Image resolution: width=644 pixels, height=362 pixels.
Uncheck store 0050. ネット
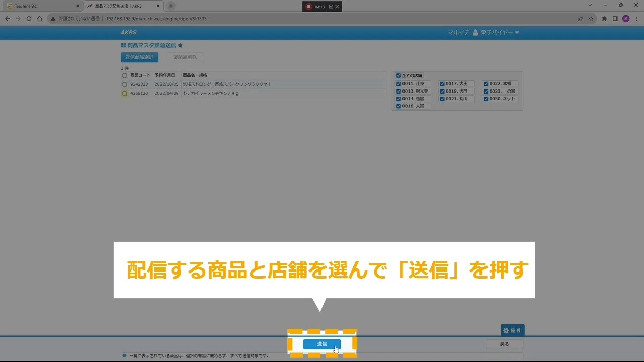[486, 99]
